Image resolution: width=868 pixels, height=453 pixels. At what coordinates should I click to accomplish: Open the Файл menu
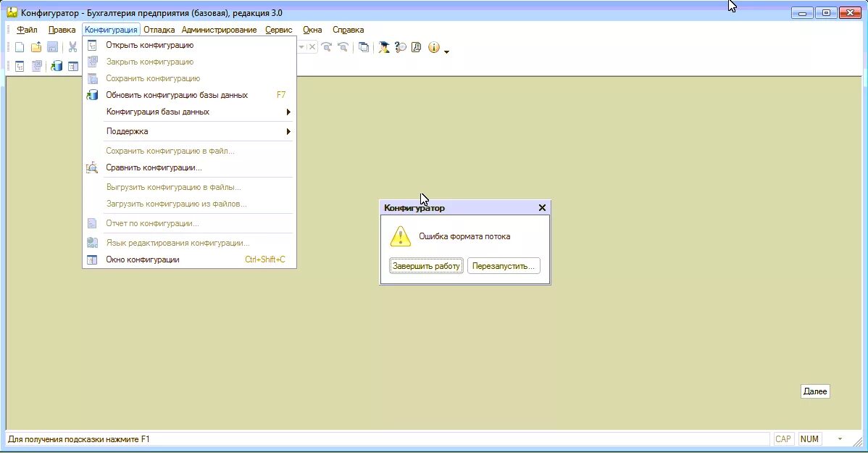click(27, 30)
